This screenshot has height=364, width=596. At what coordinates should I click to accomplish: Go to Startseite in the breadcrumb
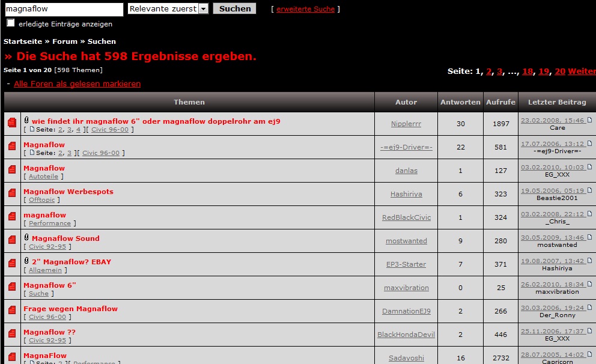[23, 41]
